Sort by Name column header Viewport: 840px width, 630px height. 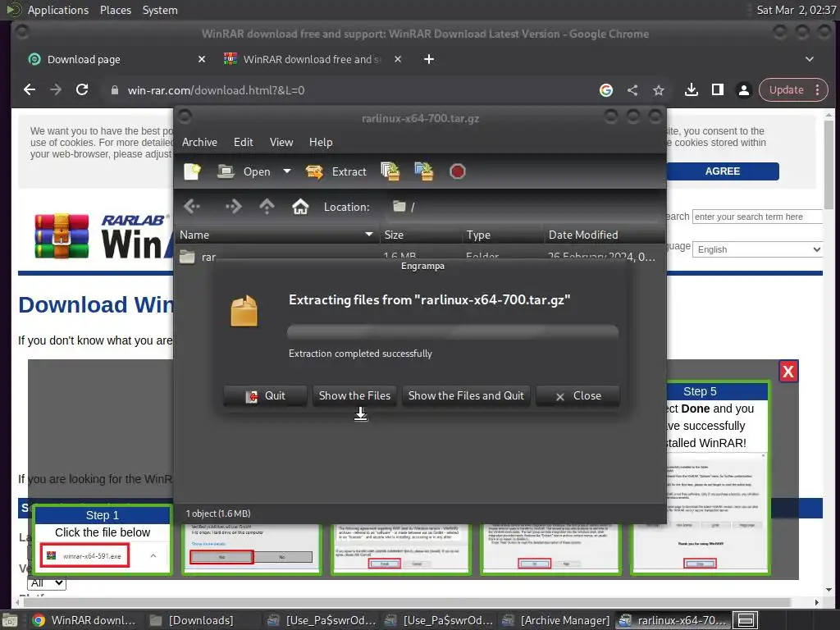pos(276,235)
